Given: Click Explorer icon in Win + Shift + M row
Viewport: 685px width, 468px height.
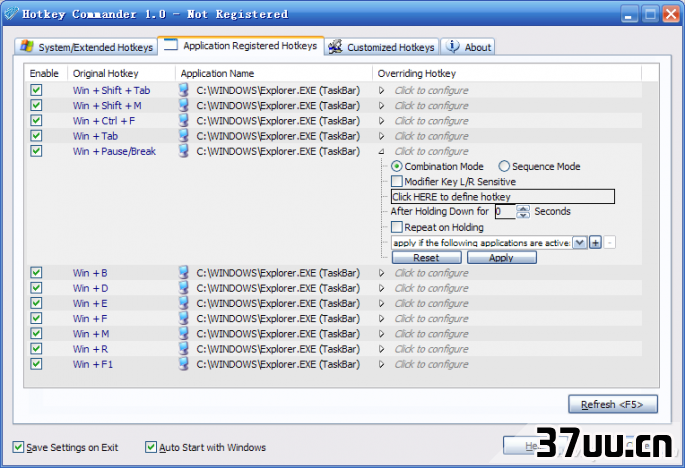Looking at the screenshot, I should click(184, 105).
